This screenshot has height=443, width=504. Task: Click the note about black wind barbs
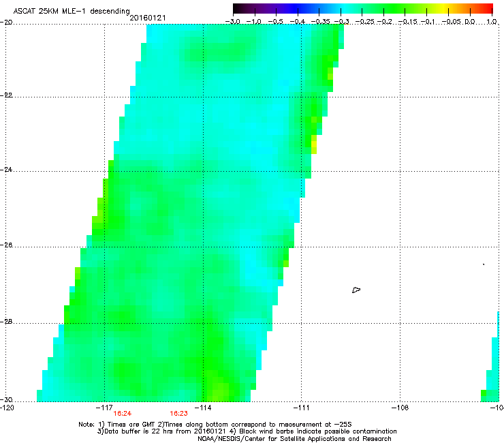[313, 431]
